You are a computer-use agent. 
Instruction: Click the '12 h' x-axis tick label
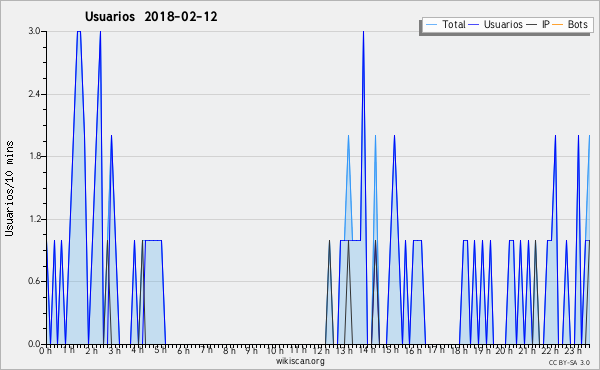[321, 351]
